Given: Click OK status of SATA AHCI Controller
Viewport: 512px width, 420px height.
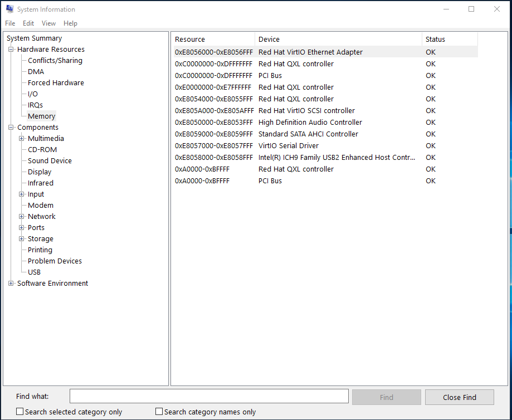Looking at the screenshot, I should 431,134.
